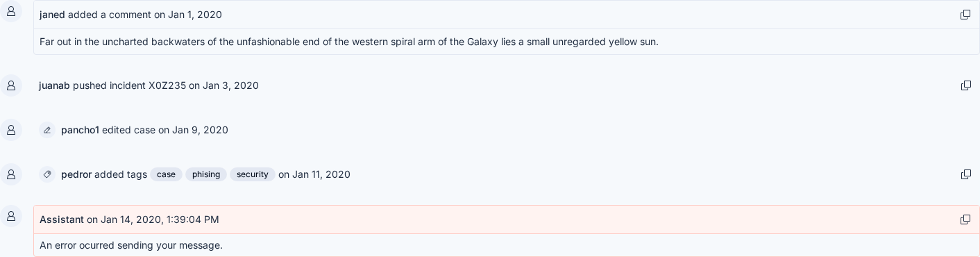Open the pancho1 username link

coord(80,130)
